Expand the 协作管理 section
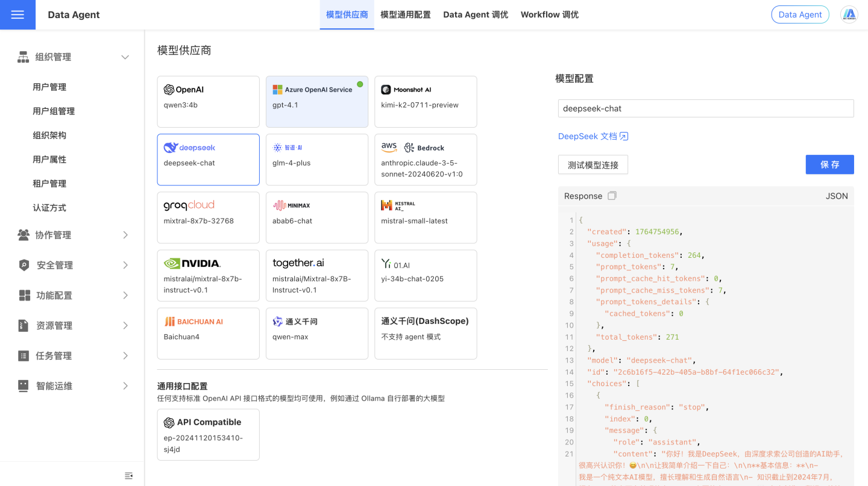The width and height of the screenshot is (868, 486). (x=125, y=235)
